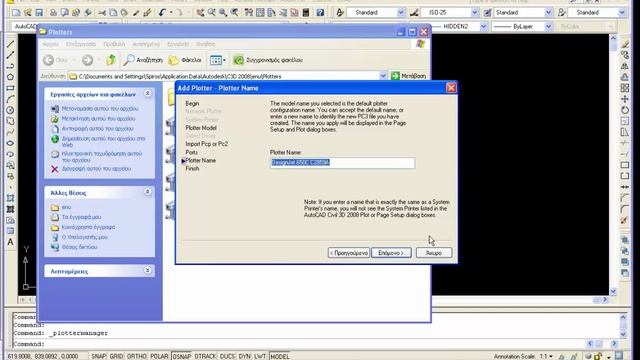
Task: Open the address bar dropdown in Plotters window
Action: [x=383, y=76]
